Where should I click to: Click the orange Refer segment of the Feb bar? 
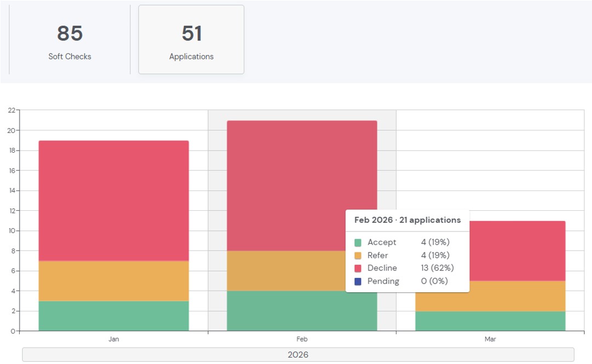tap(285, 271)
